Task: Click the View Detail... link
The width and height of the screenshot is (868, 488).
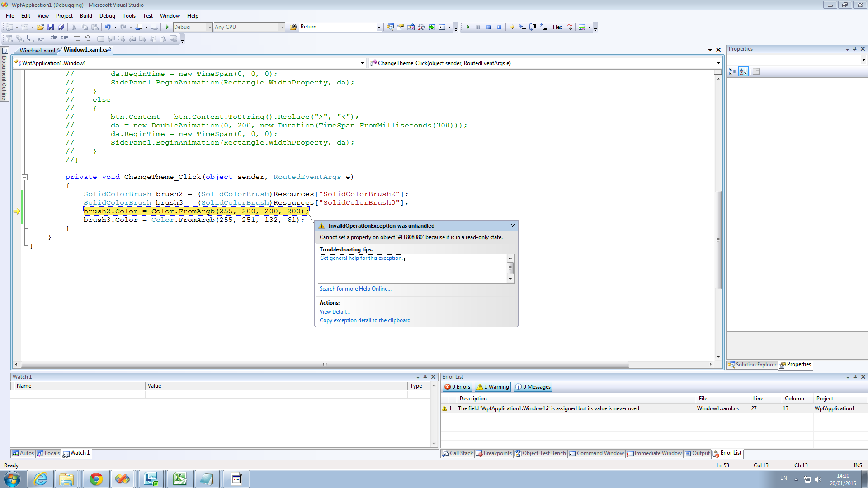Action: [x=335, y=312]
